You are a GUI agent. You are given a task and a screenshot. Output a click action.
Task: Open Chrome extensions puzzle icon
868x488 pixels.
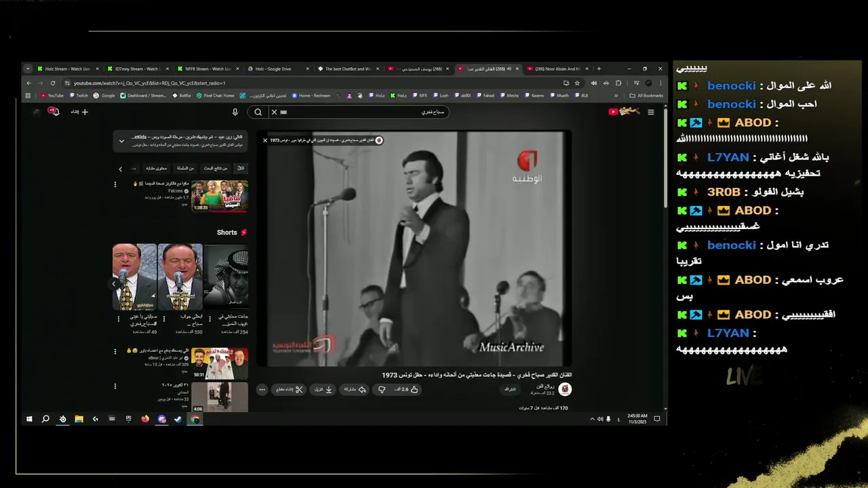coord(618,83)
